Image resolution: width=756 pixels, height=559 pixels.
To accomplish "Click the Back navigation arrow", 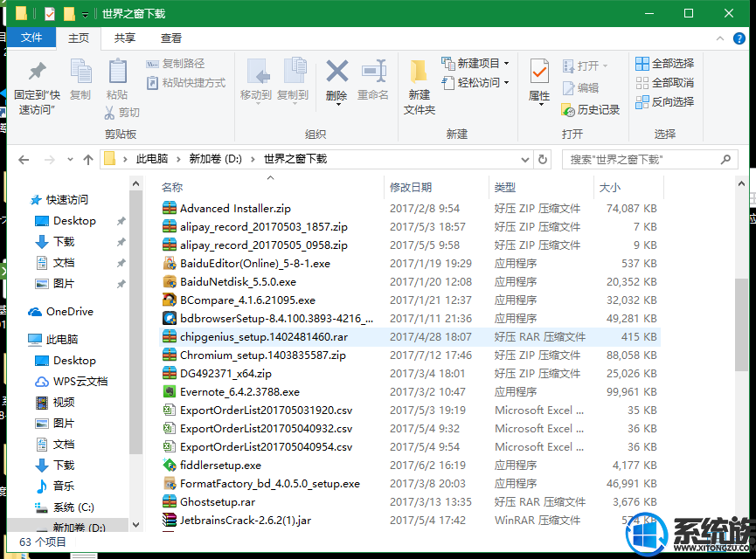I will click(24, 160).
